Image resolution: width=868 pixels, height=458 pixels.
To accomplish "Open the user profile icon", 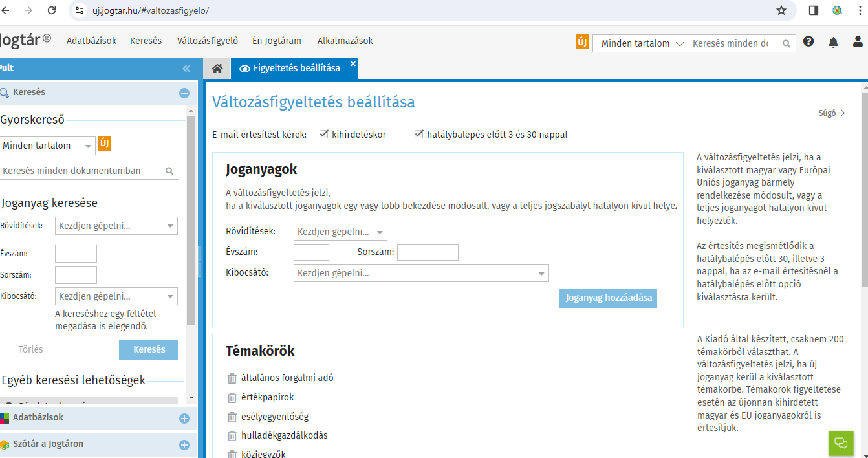I will coord(858,43).
